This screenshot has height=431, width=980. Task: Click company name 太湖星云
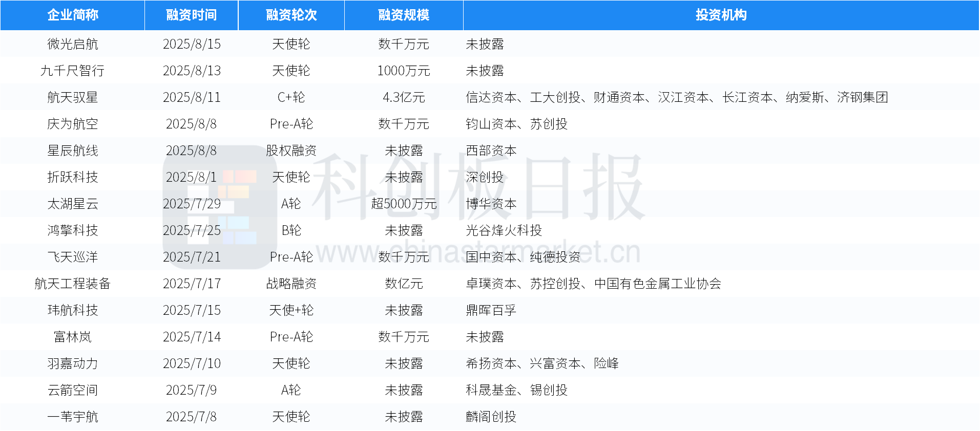tap(73, 204)
